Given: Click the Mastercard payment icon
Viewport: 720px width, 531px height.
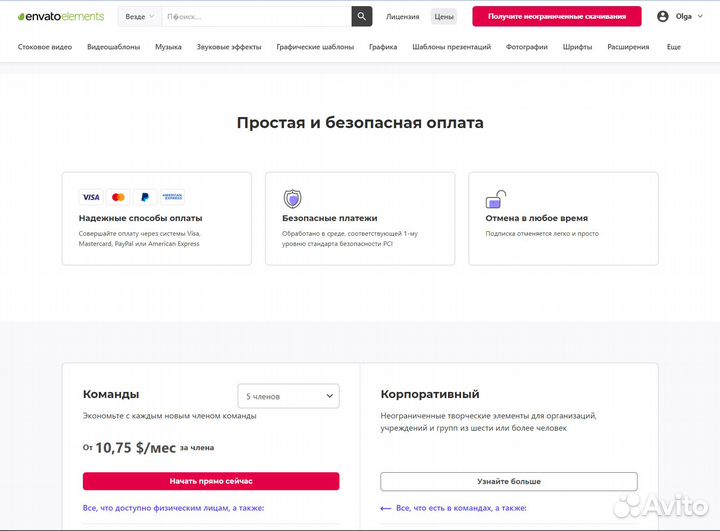Looking at the screenshot, I should click(x=118, y=197).
